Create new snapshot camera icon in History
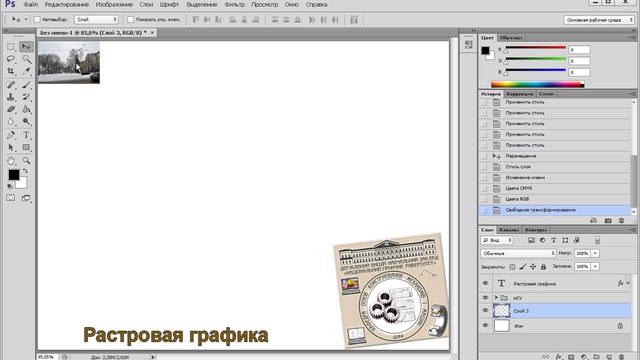The height and width of the screenshot is (360, 640). tap(608, 221)
